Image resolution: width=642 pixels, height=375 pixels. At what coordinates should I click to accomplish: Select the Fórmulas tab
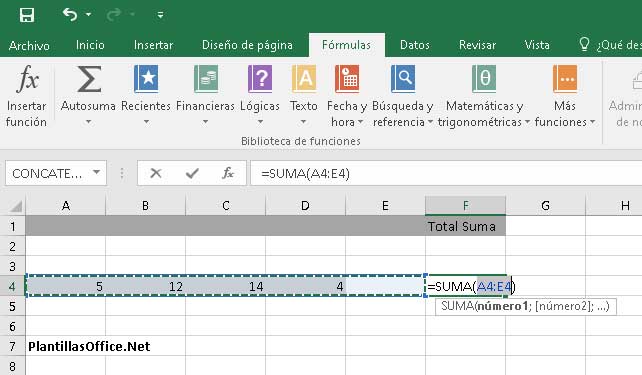346,45
